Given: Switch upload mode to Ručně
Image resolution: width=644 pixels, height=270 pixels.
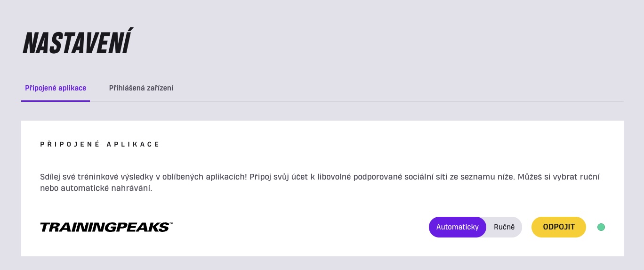Looking at the screenshot, I should [x=504, y=227].
